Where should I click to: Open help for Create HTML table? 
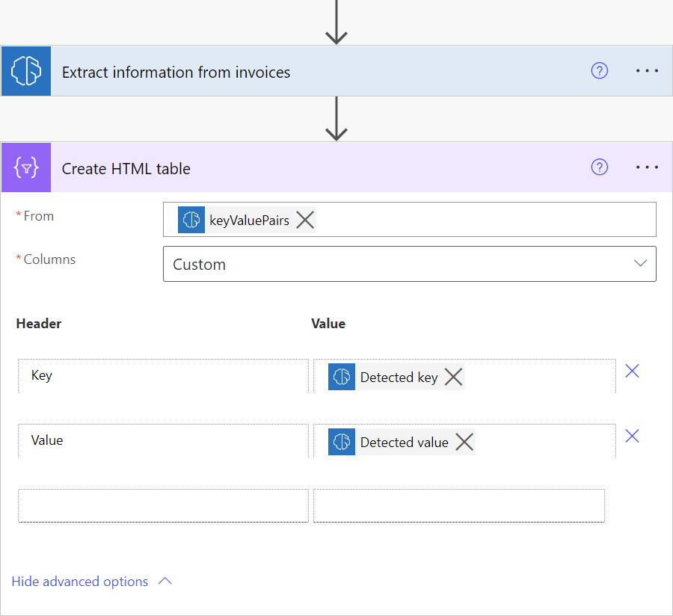click(599, 167)
